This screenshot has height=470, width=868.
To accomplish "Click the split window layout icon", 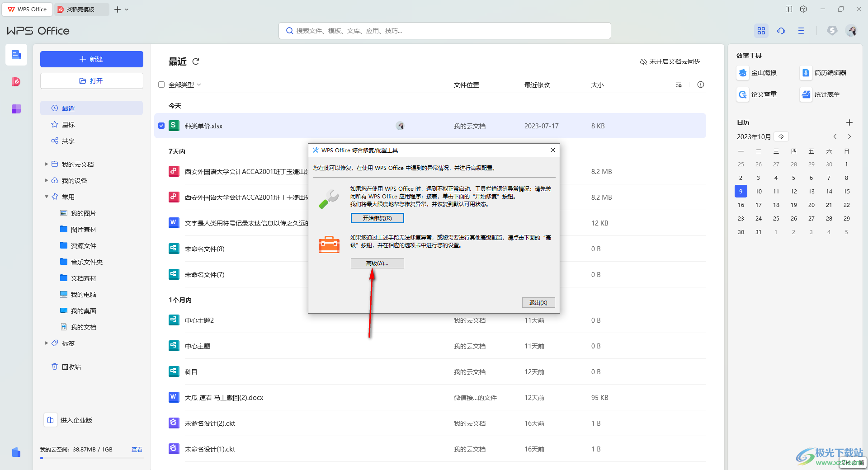I will tap(789, 9).
